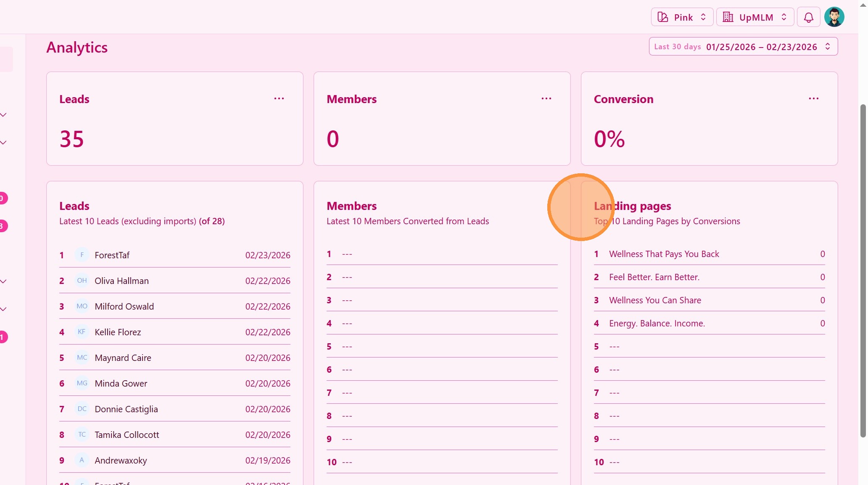The height and width of the screenshot is (485, 868).
Task: Open the Last 30 days date range picker
Action: [743, 47]
